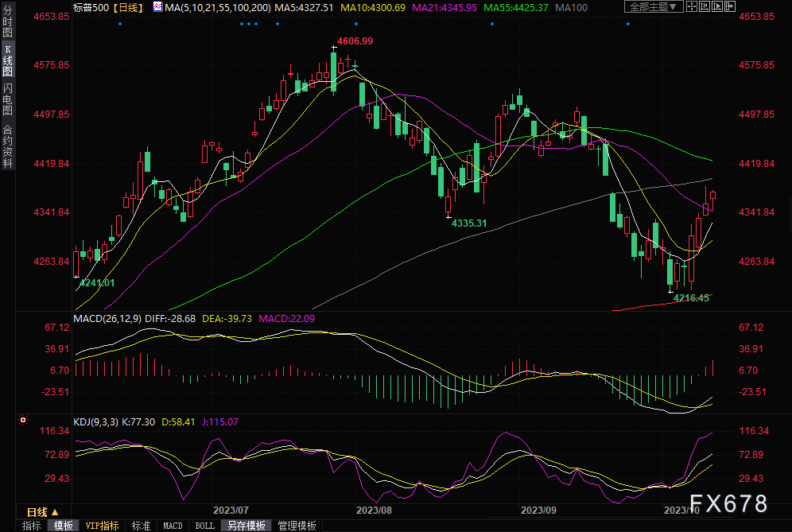Open 合约资料 side tab
The width and height of the screenshot is (792, 532).
(x=8, y=146)
